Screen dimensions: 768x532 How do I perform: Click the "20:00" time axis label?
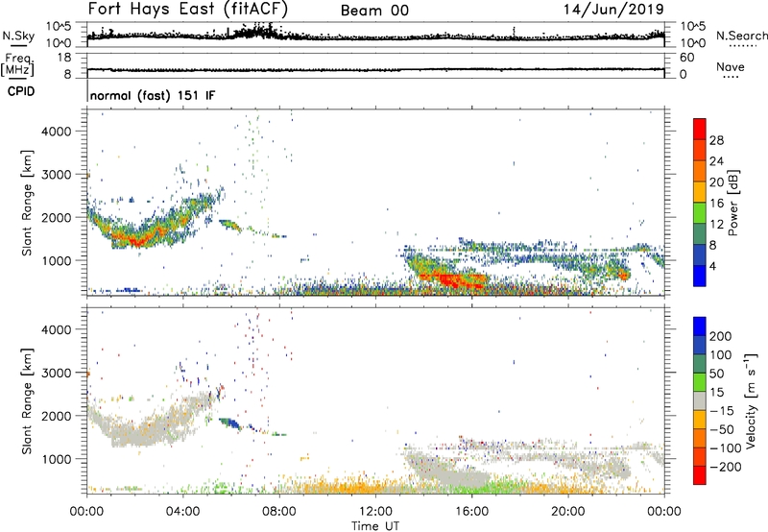(567, 512)
